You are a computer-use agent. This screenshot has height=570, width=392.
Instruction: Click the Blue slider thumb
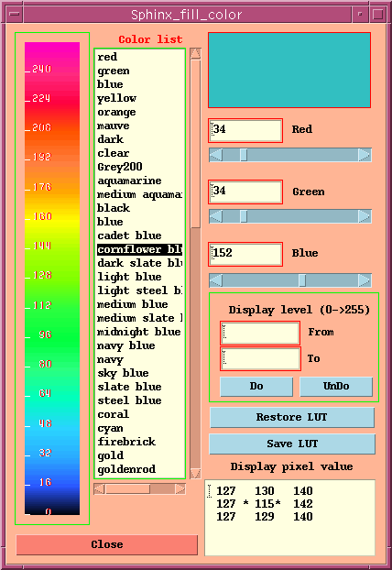[302, 280]
